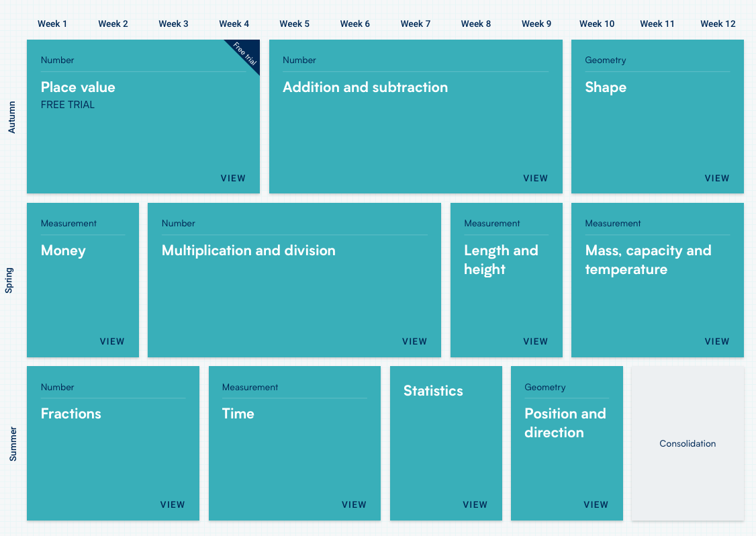Click VIEW on the Time card
Viewport: 756px width, 536px height.
(354, 505)
